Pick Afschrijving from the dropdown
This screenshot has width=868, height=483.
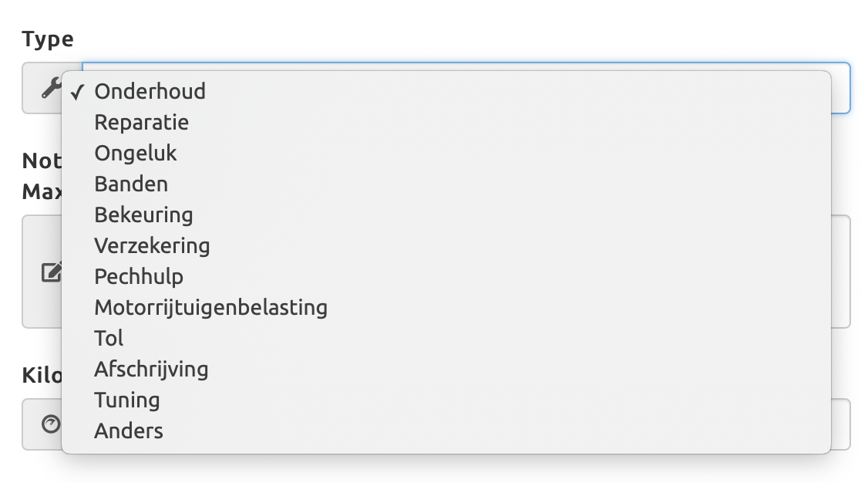point(151,369)
